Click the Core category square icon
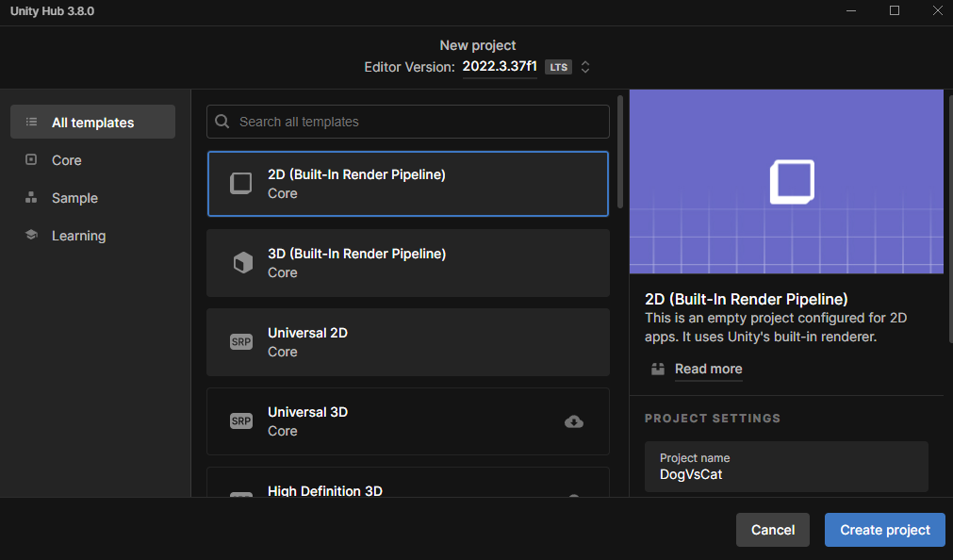Image resolution: width=953 pixels, height=560 pixels. (x=31, y=159)
